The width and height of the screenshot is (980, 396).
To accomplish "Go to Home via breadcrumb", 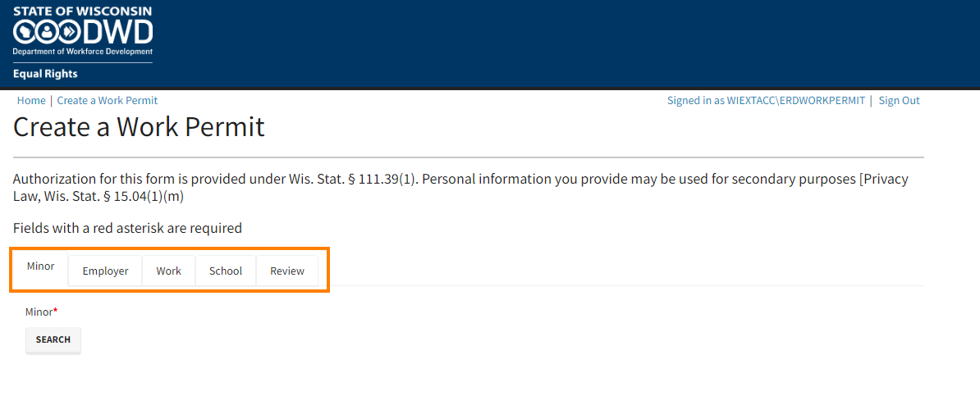I will pos(31,101).
